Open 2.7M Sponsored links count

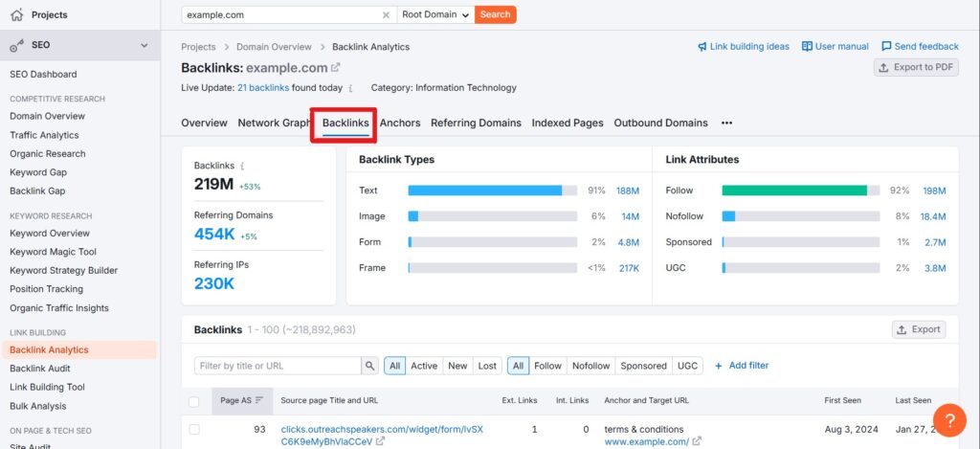coord(935,242)
